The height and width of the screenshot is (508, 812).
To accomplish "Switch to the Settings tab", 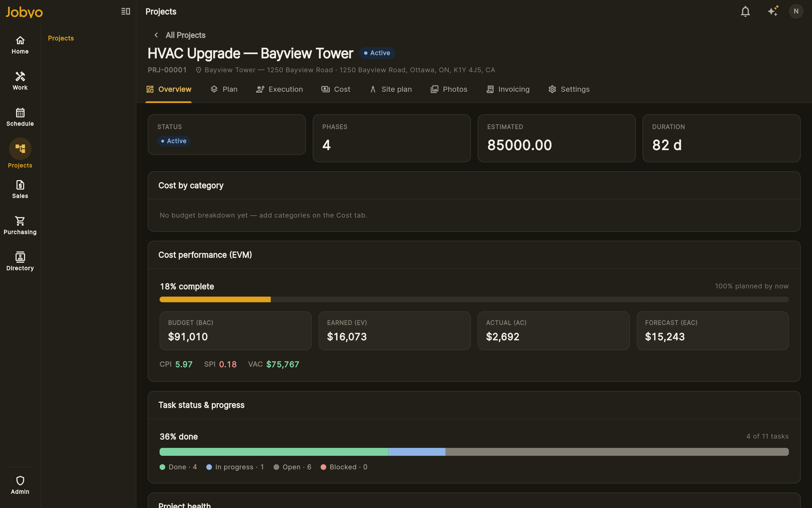I will click(569, 89).
